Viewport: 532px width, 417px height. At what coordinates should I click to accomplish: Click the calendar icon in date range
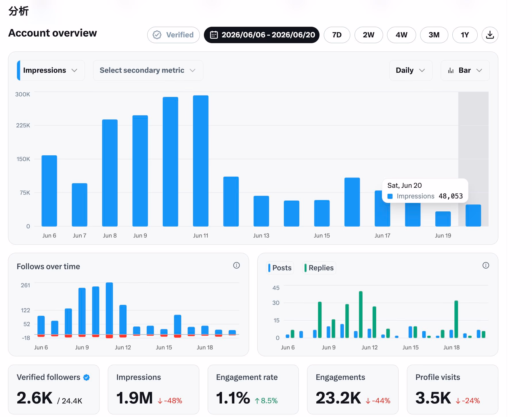click(214, 35)
